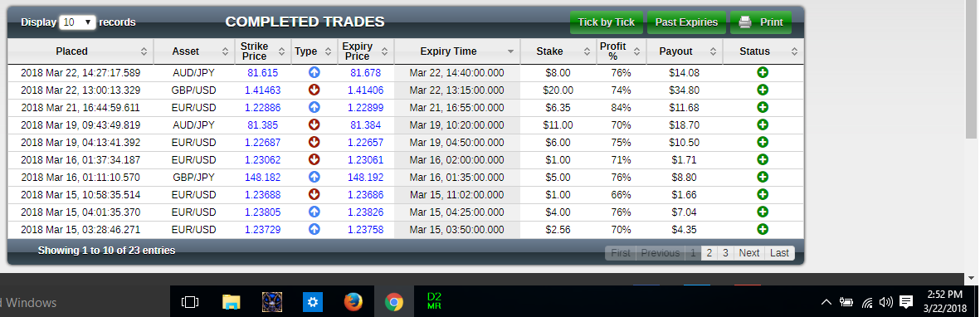Go to page 3 of trades

pyautogui.click(x=725, y=252)
